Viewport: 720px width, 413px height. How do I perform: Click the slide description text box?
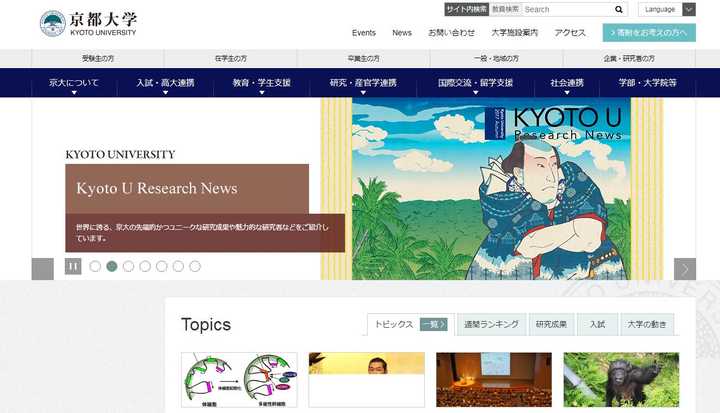[205, 233]
